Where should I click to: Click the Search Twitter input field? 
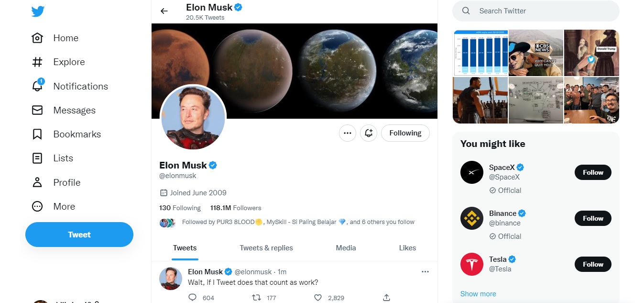pyautogui.click(x=535, y=11)
